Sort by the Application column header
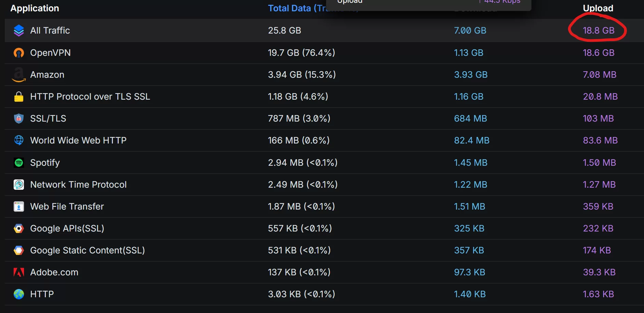 pos(35,8)
